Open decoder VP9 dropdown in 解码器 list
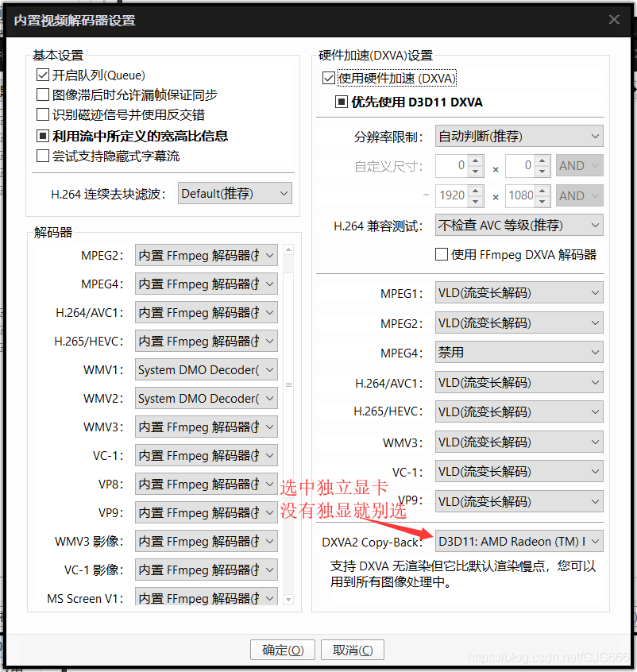Screen dimensions: 637x672 (207, 512)
